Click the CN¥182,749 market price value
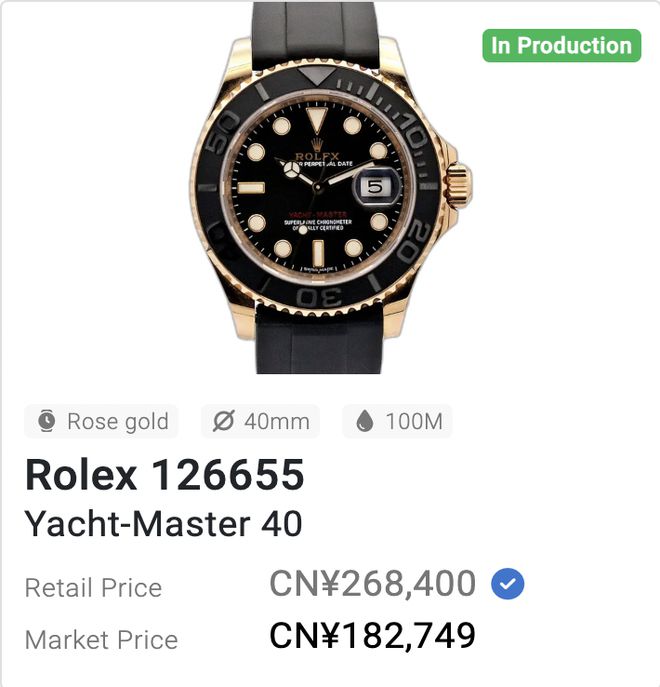The width and height of the screenshot is (660, 687). 372,636
